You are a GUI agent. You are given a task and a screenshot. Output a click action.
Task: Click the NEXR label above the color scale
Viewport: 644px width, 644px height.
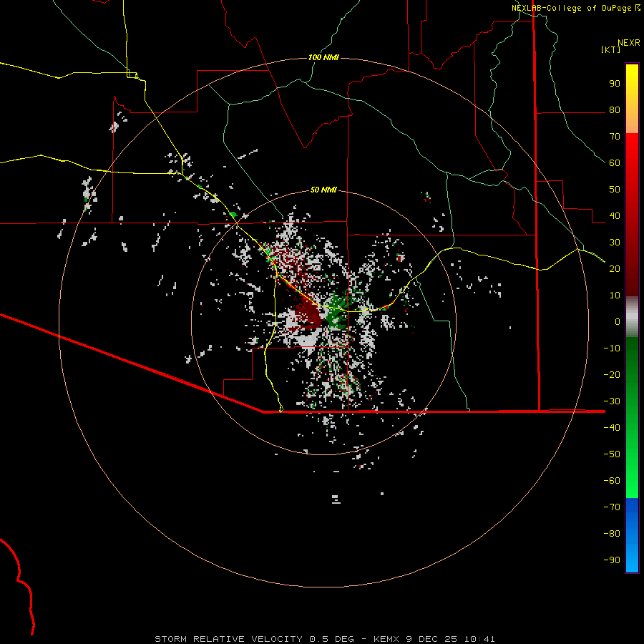click(629, 43)
